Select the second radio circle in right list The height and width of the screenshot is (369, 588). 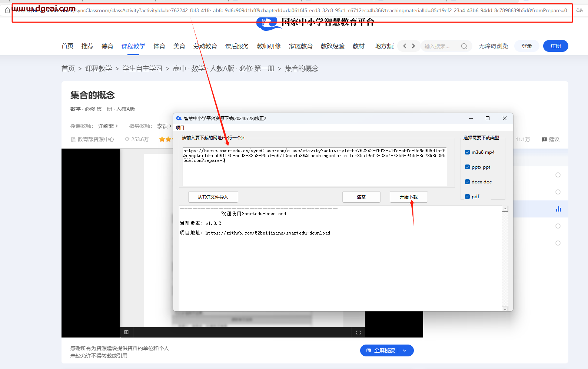click(558, 192)
